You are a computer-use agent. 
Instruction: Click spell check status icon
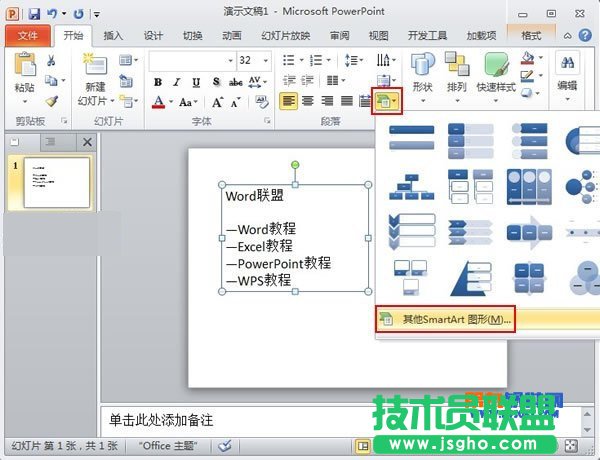coord(225,445)
